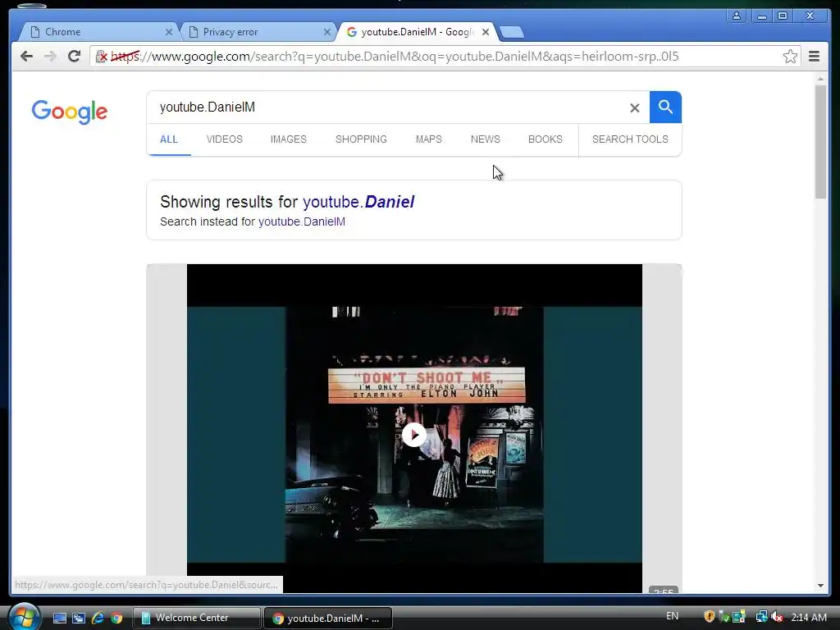Viewport: 840px width, 630px height.
Task: Select the BOOKS results tab
Action: 546,139
